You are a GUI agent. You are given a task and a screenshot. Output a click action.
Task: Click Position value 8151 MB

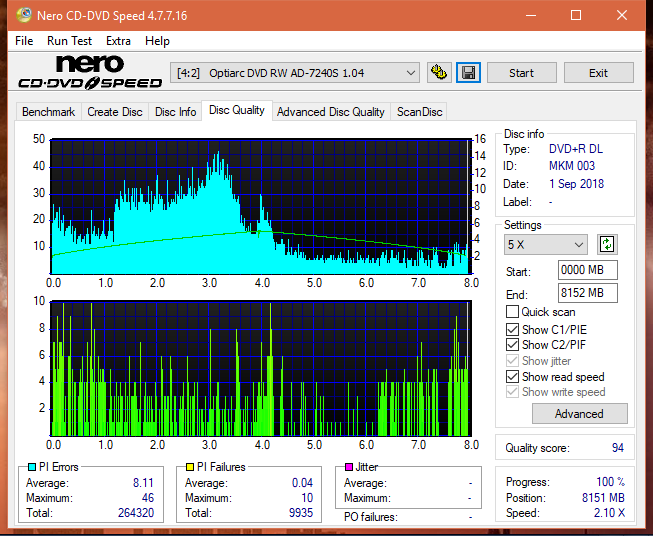point(603,497)
